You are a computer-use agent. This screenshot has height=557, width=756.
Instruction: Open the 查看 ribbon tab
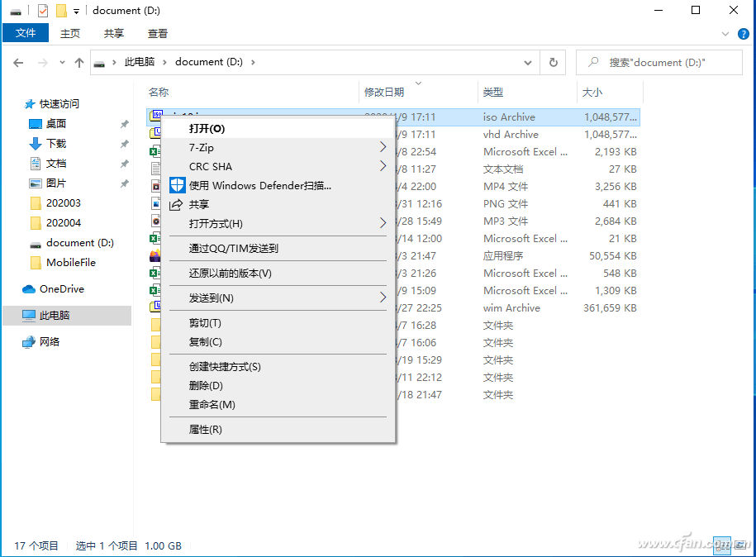click(x=158, y=34)
